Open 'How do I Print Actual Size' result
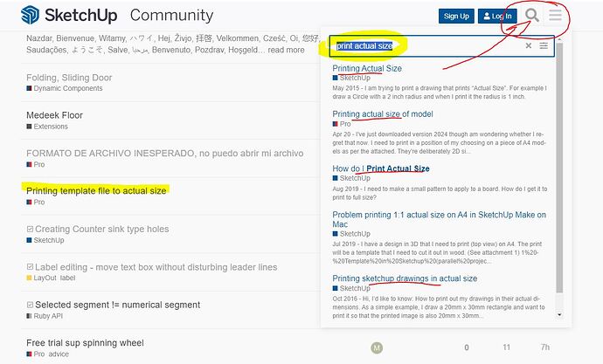Image resolution: width=603 pixels, height=364 pixels. pos(381,168)
